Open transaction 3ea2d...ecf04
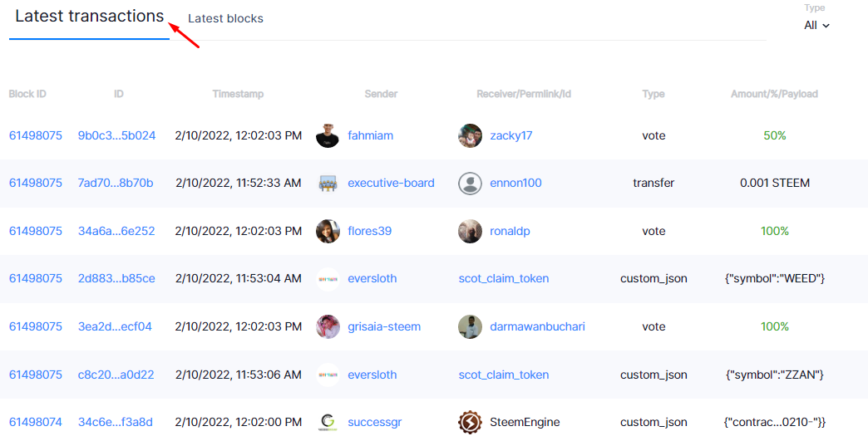Screen dimensions: 868x441 tap(115, 326)
